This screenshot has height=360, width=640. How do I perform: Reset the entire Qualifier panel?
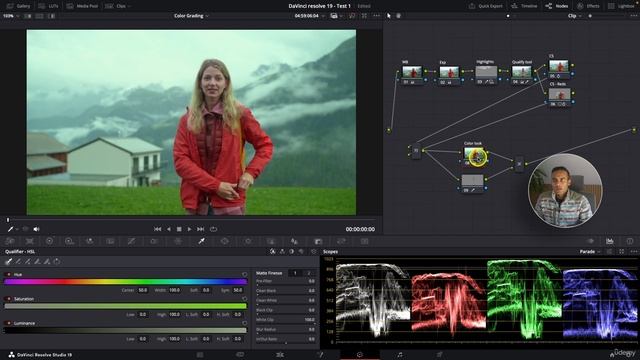313,251
